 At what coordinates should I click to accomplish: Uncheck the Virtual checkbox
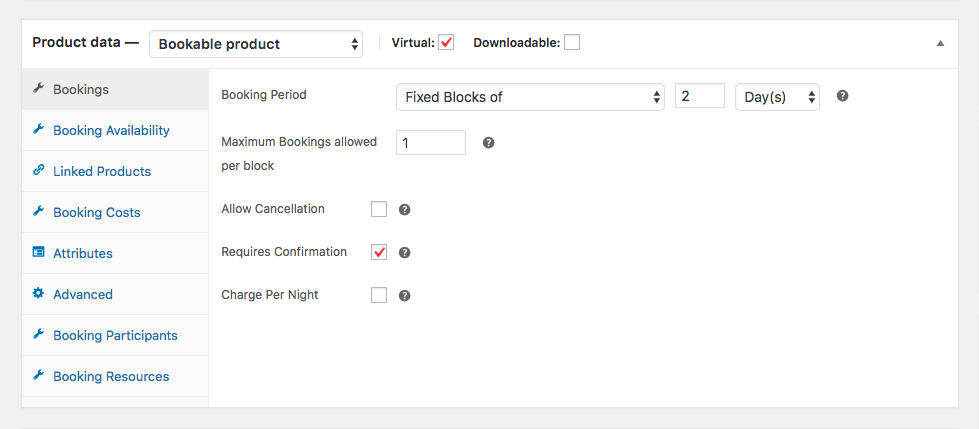tap(446, 42)
